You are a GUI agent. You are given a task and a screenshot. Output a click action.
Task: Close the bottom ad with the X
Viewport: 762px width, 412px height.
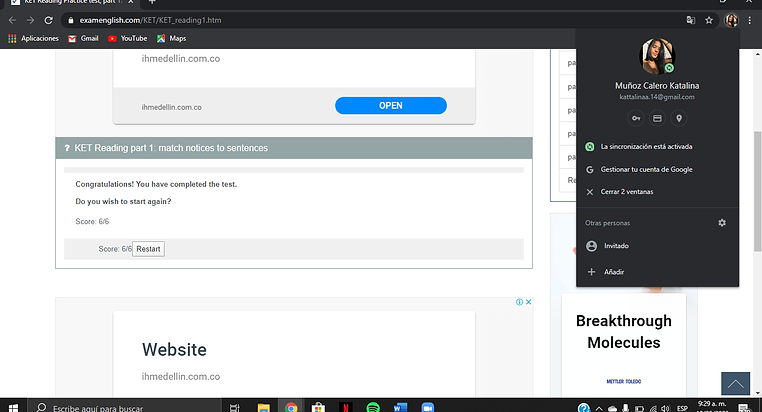pyautogui.click(x=528, y=302)
